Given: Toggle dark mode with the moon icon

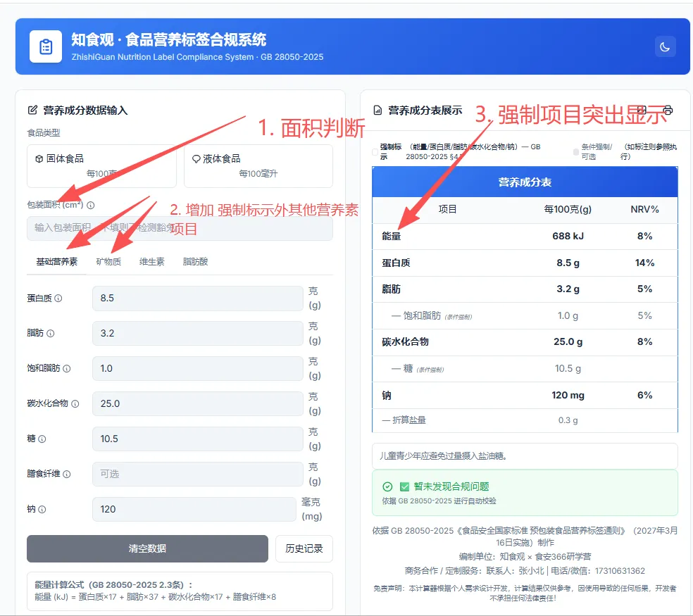Looking at the screenshot, I should (x=665, y=46).
